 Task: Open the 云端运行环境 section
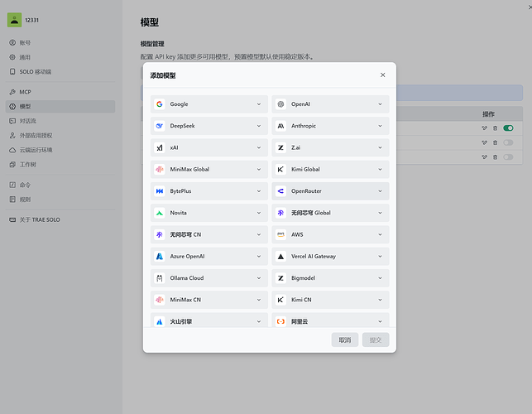pos(60,150)
